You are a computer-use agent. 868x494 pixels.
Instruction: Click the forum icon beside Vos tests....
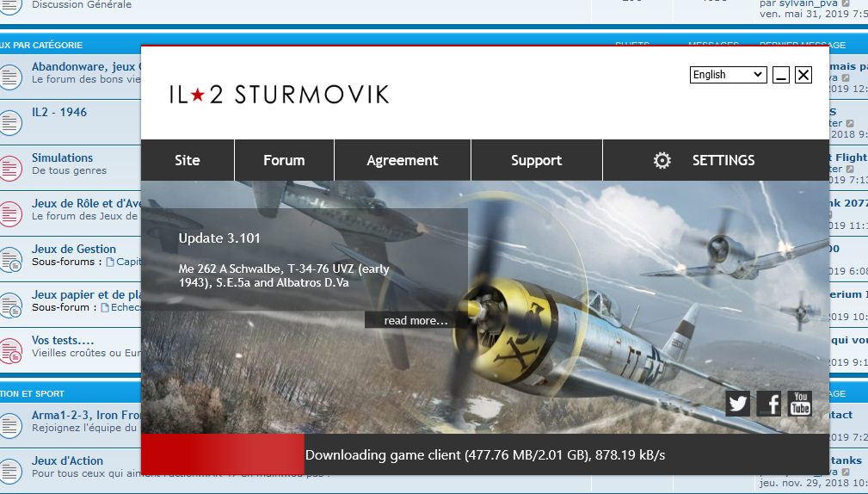10,350
